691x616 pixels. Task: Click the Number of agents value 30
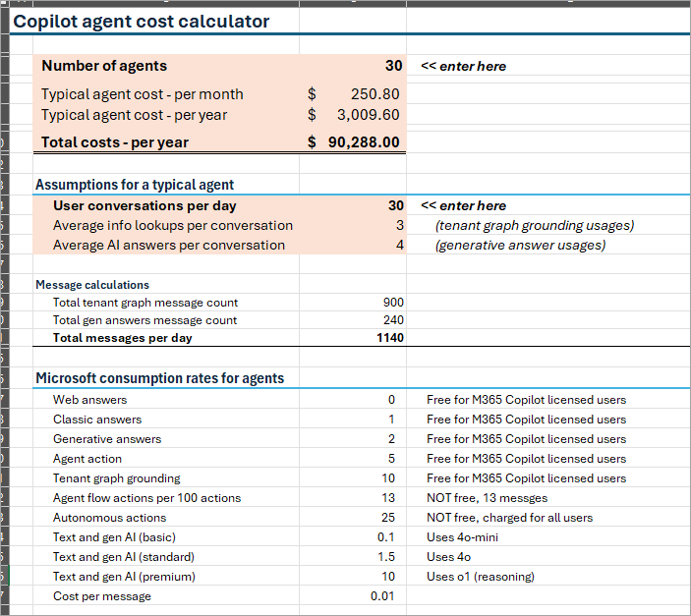tap(393, 66)
